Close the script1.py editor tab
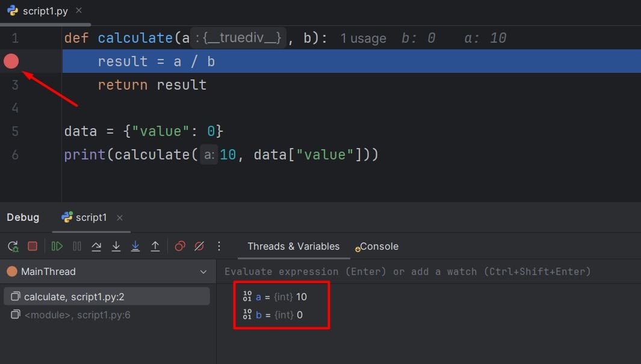Screen dimensions: 641x364 point(79,11)
